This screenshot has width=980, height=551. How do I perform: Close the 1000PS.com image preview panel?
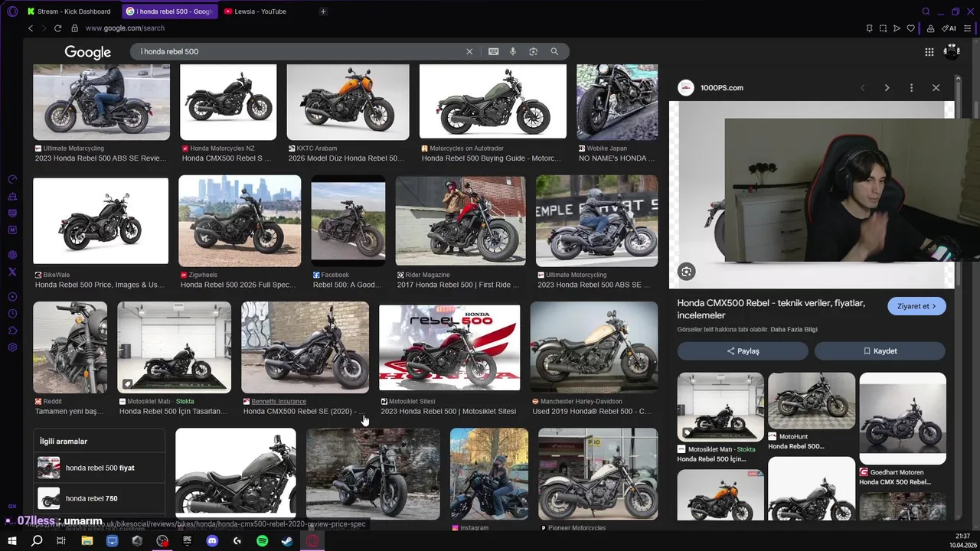pos(936,88)
